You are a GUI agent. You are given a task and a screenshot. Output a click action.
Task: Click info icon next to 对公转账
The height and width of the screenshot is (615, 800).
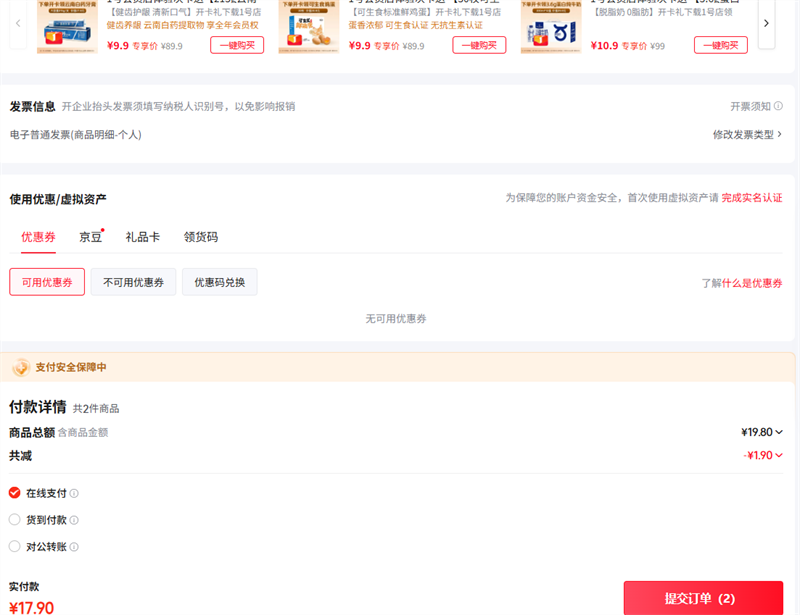coord(74,547)
